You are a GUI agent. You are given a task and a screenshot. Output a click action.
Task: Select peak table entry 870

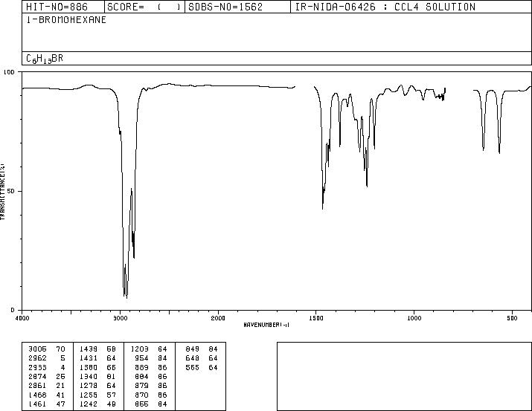pyautogui.click(x=141, y=395)
